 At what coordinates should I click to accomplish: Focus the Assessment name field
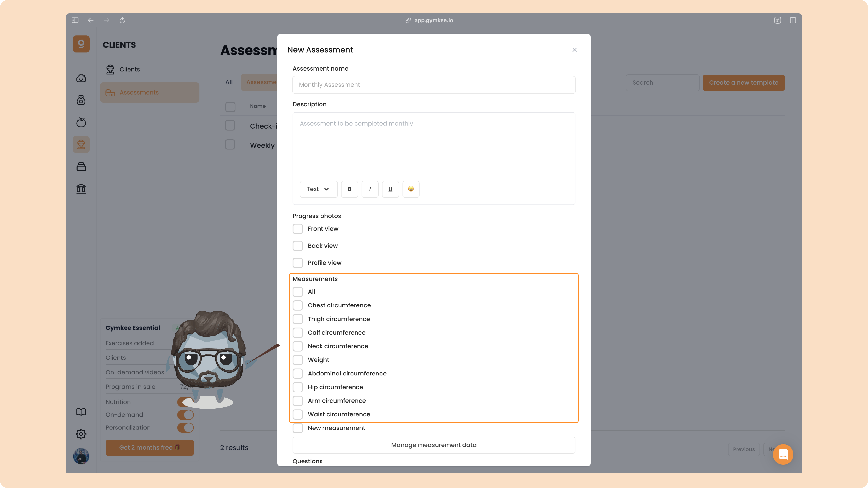tap(434, 85)
